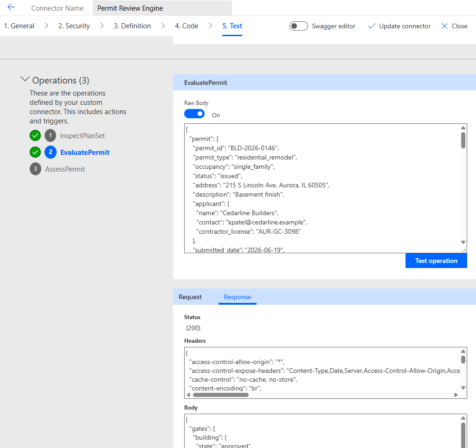Select the Response tab
This screenshot has width=476, height=448.
click(x=238, y=297)
